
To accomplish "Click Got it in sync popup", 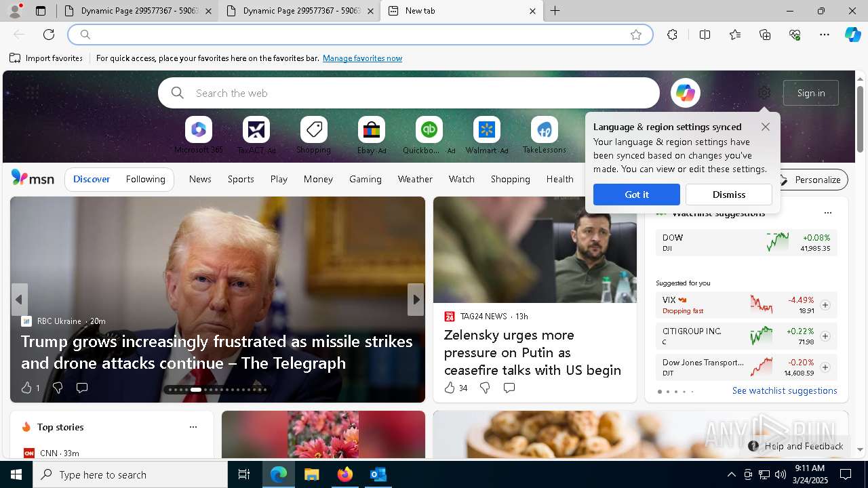I will coord(637,195).
